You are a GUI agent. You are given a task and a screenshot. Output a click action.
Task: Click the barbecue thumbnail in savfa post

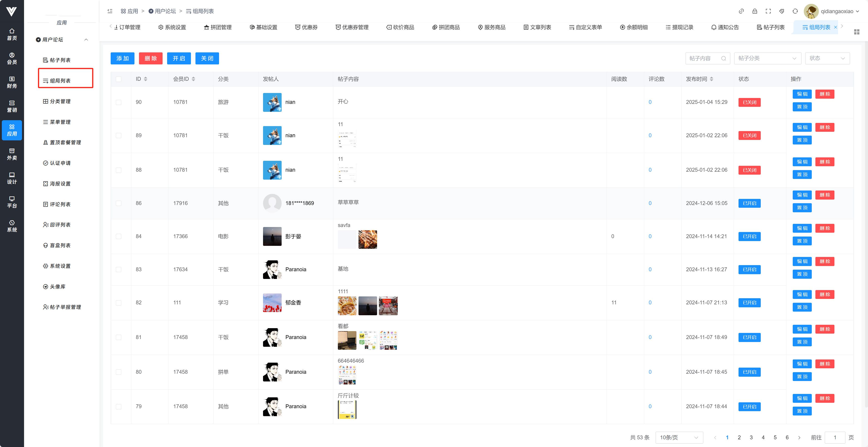click(367, 239)
